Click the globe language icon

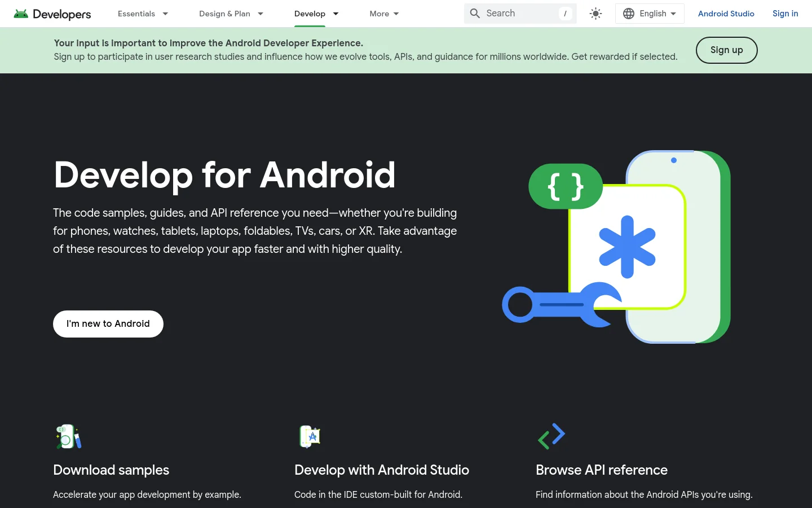click(629, 14)
